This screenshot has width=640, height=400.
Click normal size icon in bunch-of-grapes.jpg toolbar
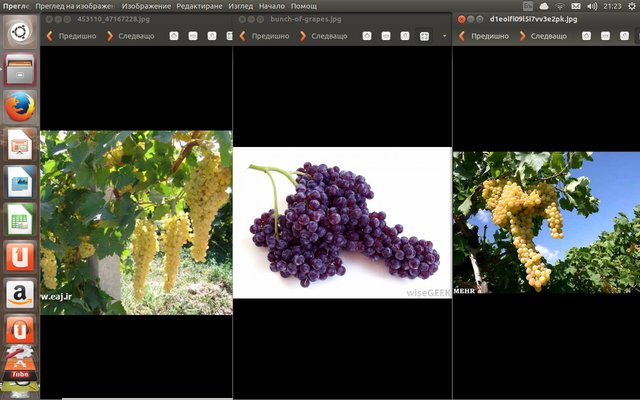404,36
